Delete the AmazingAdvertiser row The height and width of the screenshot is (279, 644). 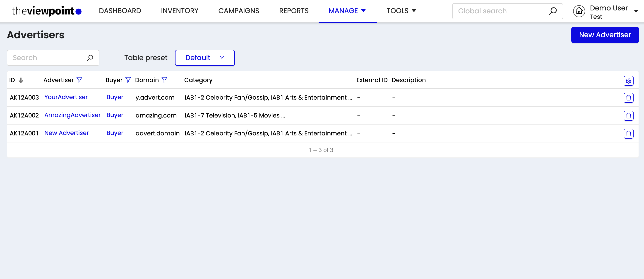point(628,116)
